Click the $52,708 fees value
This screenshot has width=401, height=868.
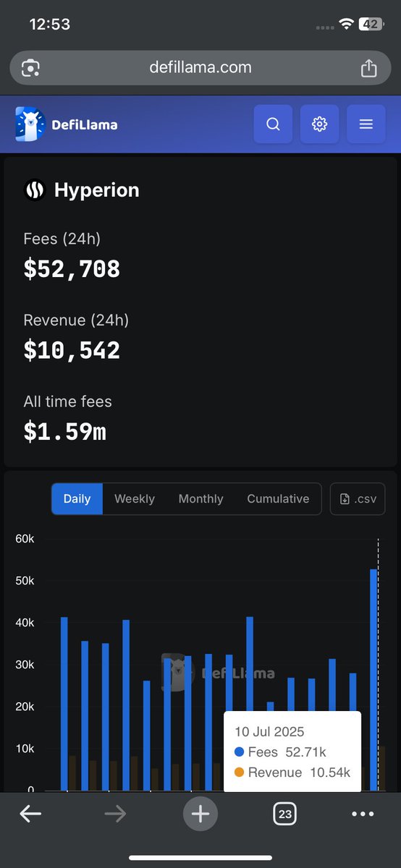pyautogui.click(x=72, y=269)
